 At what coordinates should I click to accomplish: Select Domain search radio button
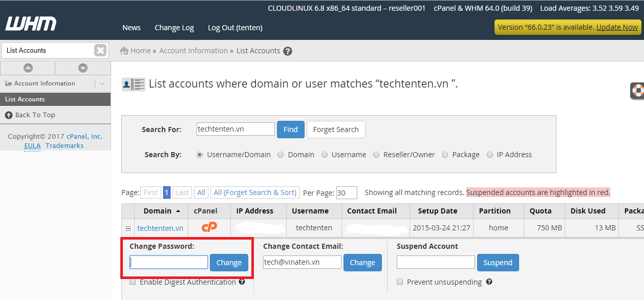pyautogui.click(x=281, y=155)
